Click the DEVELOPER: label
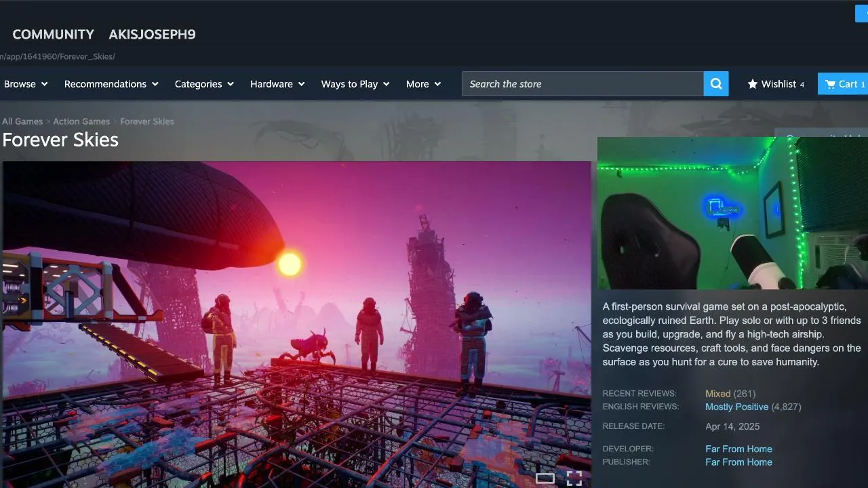The height and width of the screenshot is (488, 868). (x=628, y=449)
